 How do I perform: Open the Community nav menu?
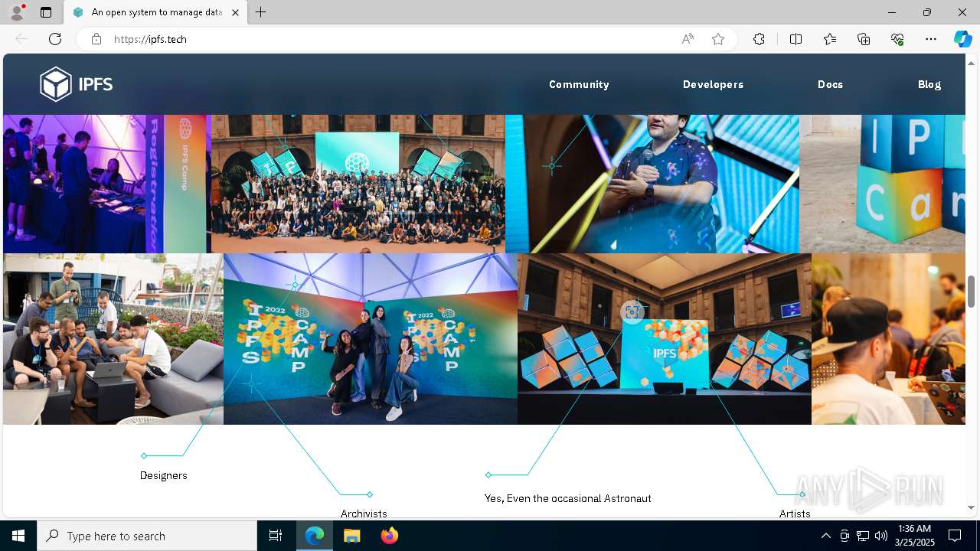pyautogui.click(x=579, y=84)
